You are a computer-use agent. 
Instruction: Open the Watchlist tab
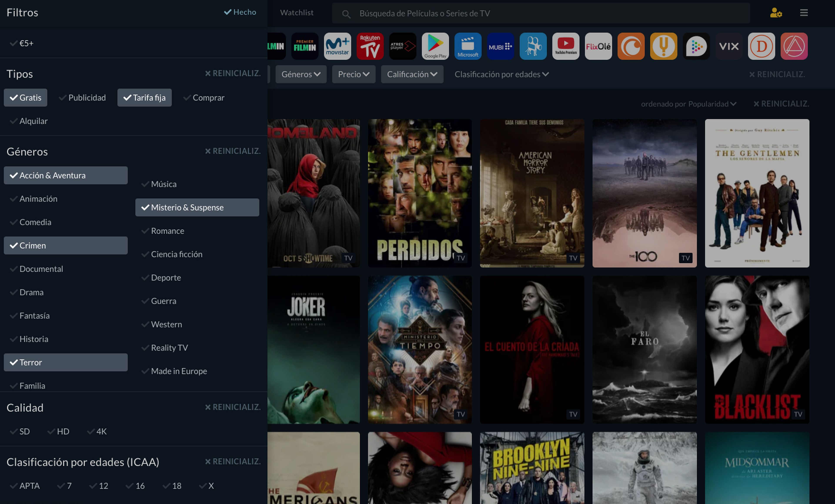[297, 13]
